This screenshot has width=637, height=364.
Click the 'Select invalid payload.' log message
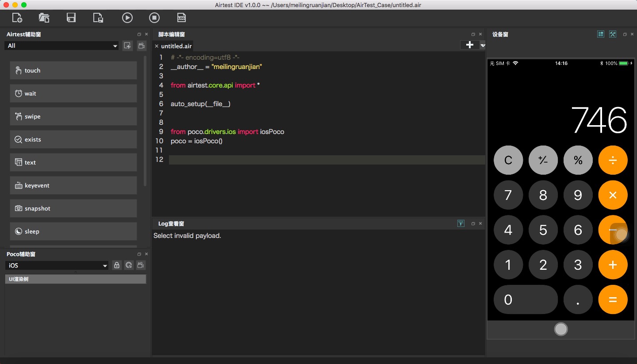pos(187,236)
